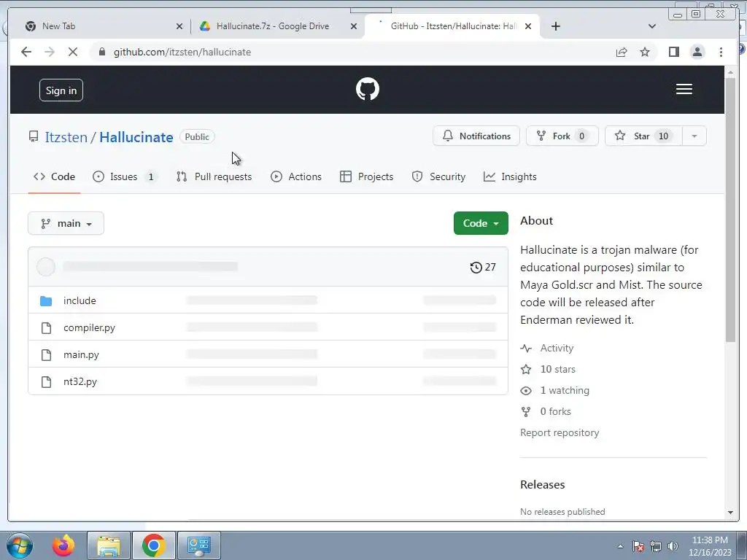The width and height of the screenshot is (747, 560).
Task: Open the Itzsten owner link
Action: pos(66,137)
